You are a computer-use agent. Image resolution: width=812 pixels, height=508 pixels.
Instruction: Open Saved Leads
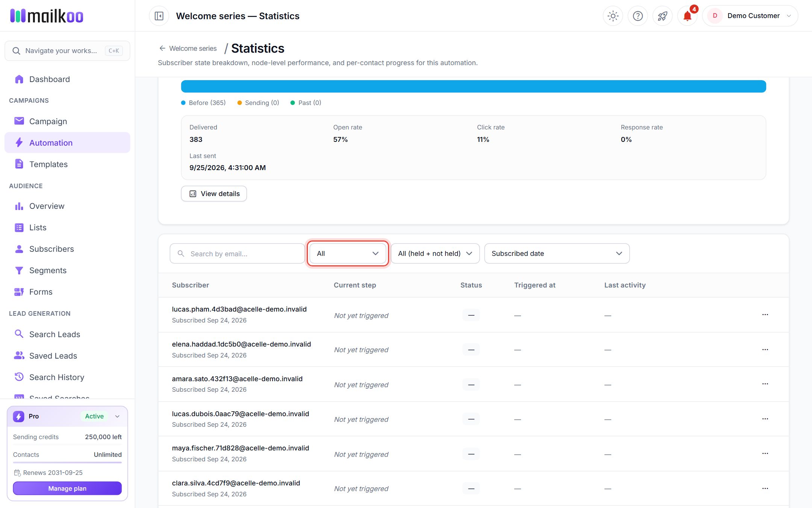[67, 356]
